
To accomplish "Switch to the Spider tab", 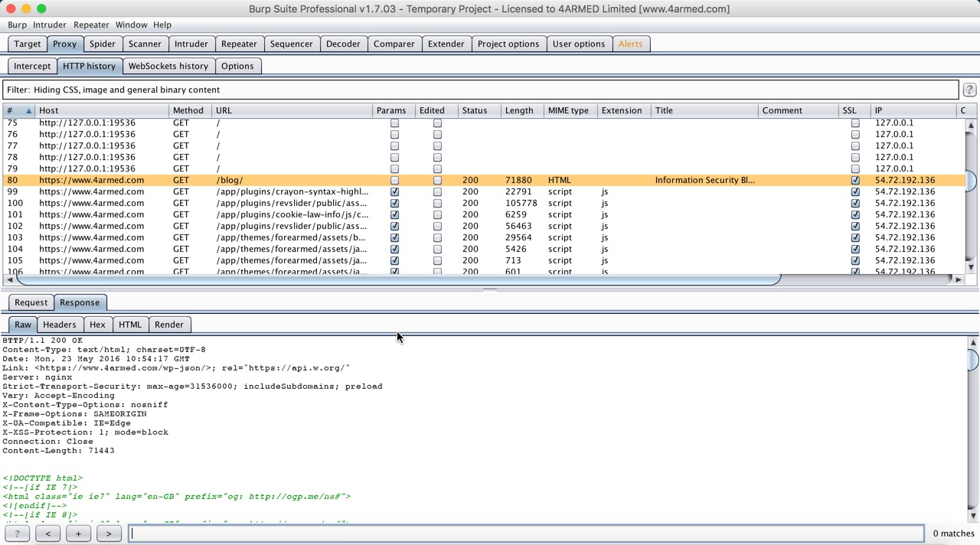I will pos(103,44).
